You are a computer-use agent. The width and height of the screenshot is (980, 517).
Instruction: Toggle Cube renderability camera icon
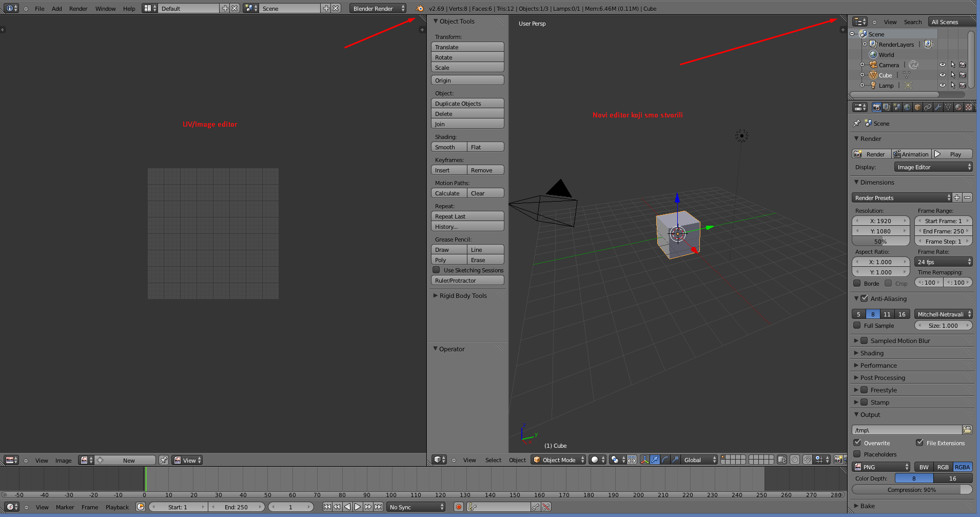(x=963, y=75)
